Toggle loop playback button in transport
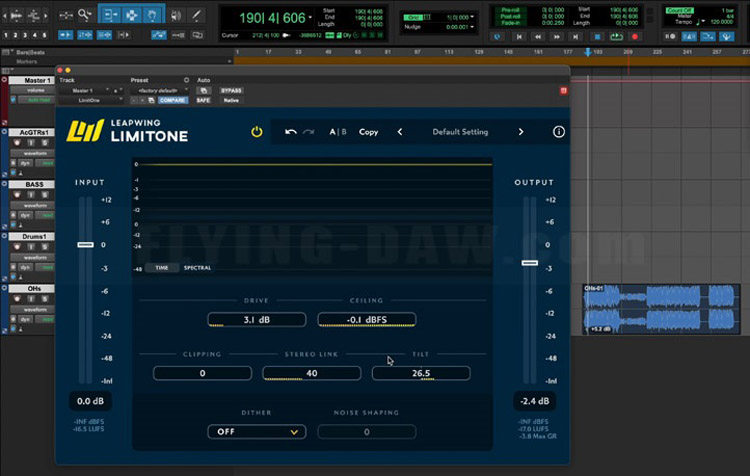 click(616, 36)
